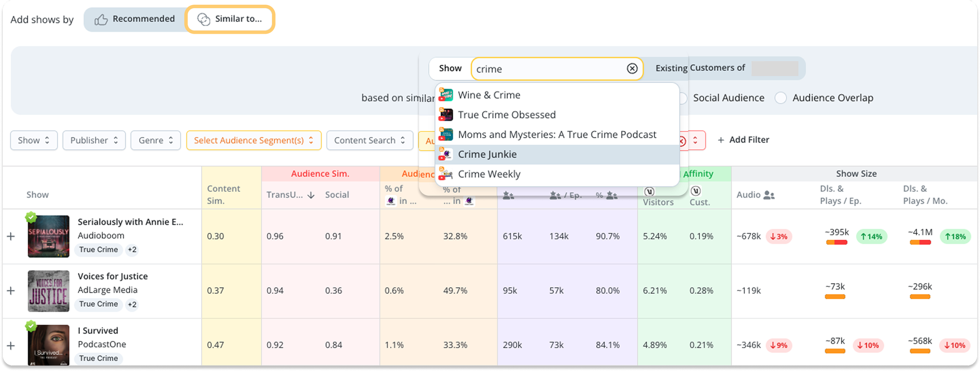Viewport: 980px width, 371px height.
Task: Click the Wine & Crime podcast icon
Action: pyautogui.click(x=446, y=95)
